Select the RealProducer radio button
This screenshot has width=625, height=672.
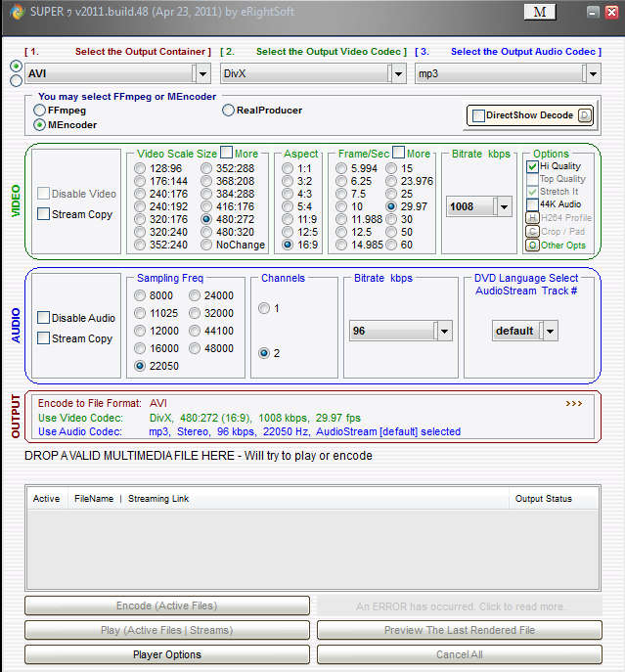tap(228, 111)
